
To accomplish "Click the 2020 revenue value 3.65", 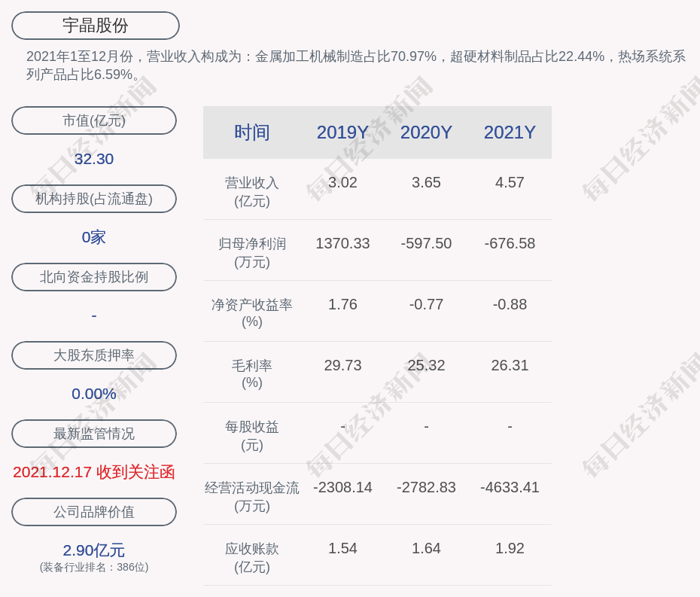I will click(426, 183).
